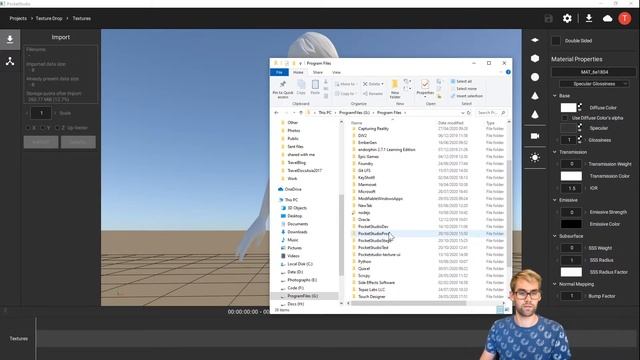Toggle Use Diffuse Color's alpha checkbox
This screenshot has width=640, height=360.
[564, 118]
